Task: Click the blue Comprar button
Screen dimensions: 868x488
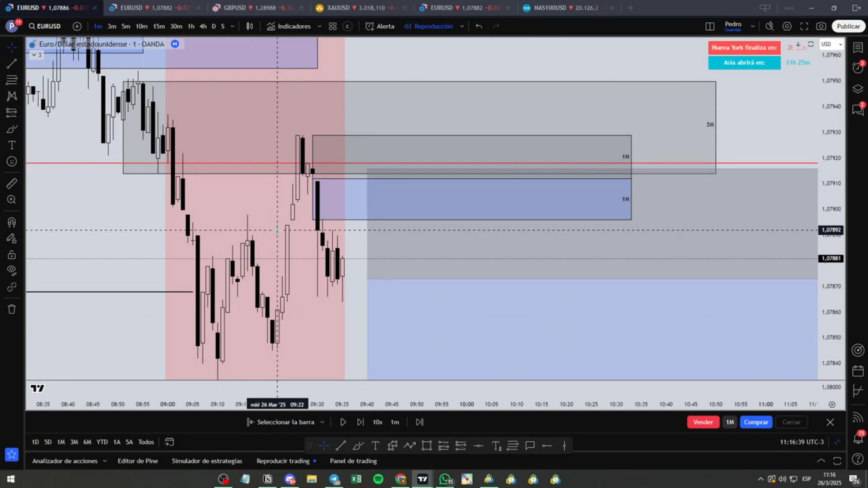Action: point(756,422)
